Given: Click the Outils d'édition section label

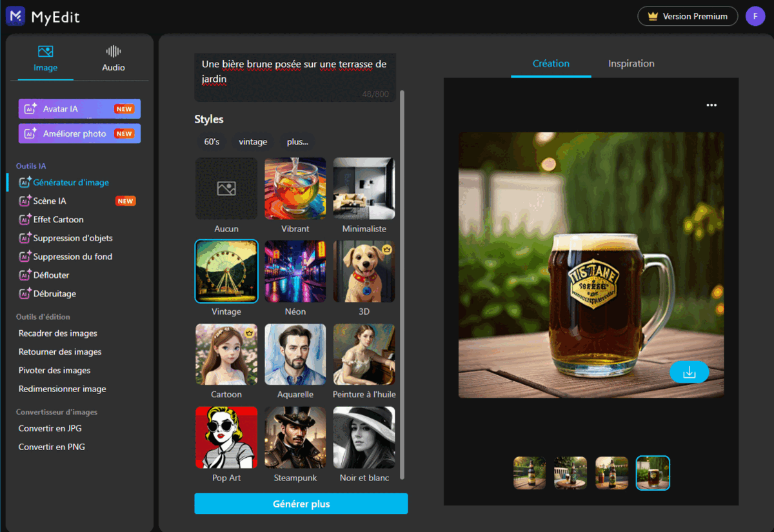Looking at the screenshot, I should [43, 317].
